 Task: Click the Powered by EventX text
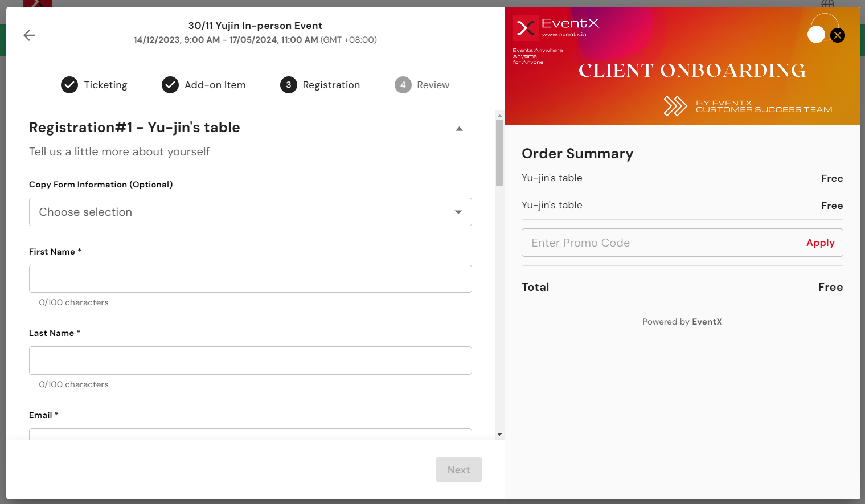682,322
